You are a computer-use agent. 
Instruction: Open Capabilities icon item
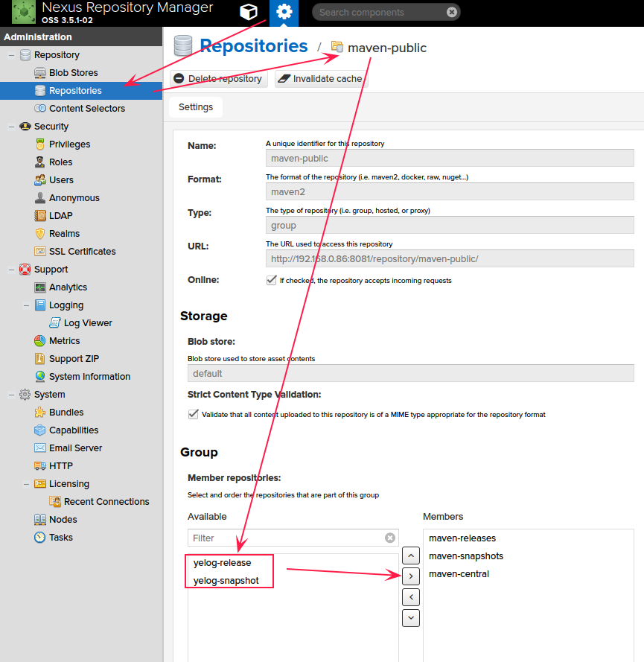(40, 430)
